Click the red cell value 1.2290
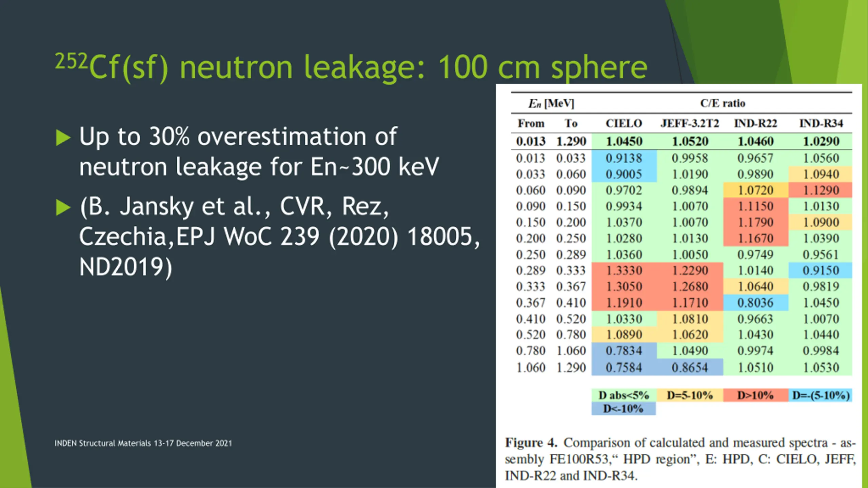 click(x=690, y=270)
